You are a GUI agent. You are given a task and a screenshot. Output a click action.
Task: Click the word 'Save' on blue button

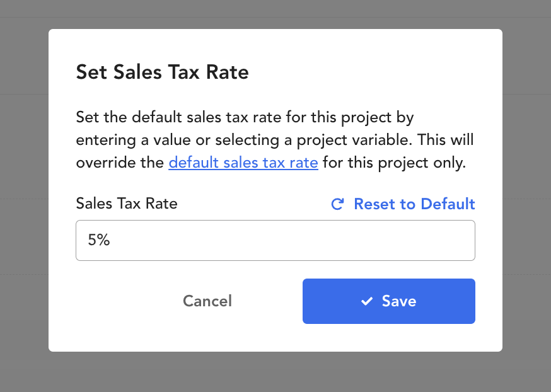coord(399,301)
